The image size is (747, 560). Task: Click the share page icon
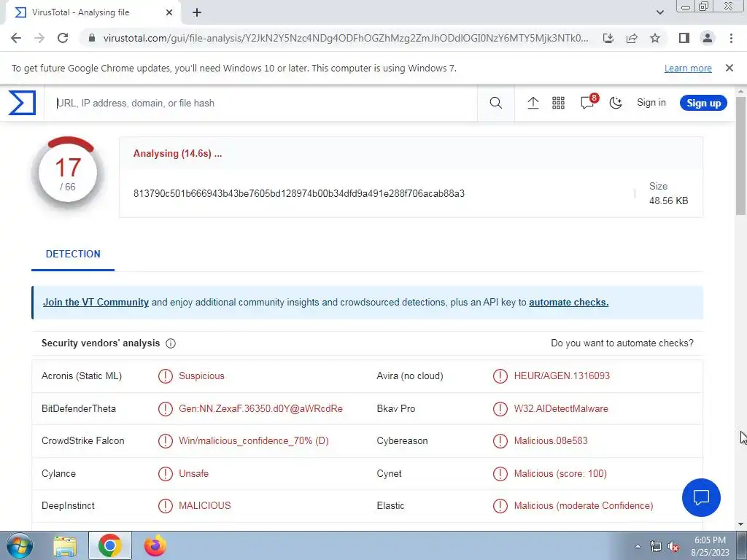click(632, 38)
